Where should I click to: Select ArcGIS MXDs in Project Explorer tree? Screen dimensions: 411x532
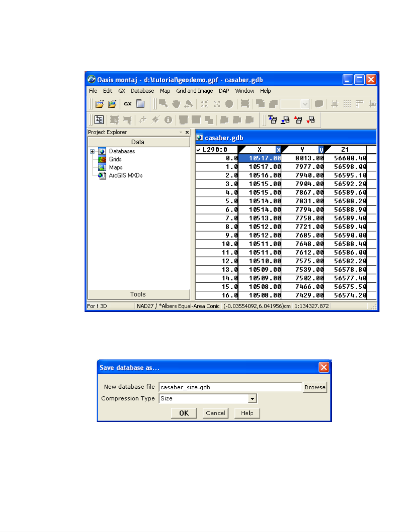(125, 176)
